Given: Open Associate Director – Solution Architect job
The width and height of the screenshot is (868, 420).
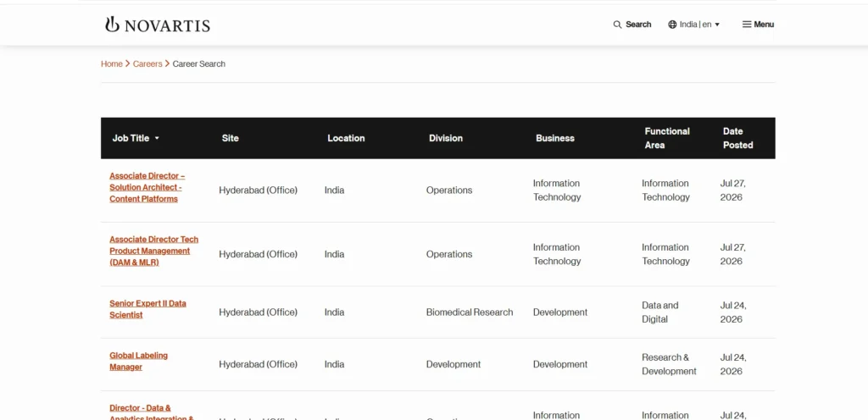Looking at the screenshot, I should pyautogui.click(x=147, y=187).
